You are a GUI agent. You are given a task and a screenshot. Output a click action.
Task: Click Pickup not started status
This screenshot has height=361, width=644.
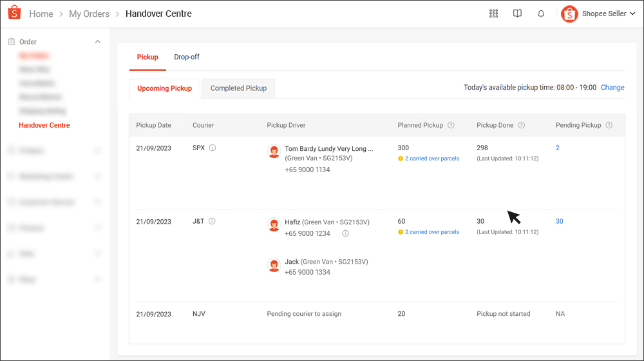click(504, 314)
